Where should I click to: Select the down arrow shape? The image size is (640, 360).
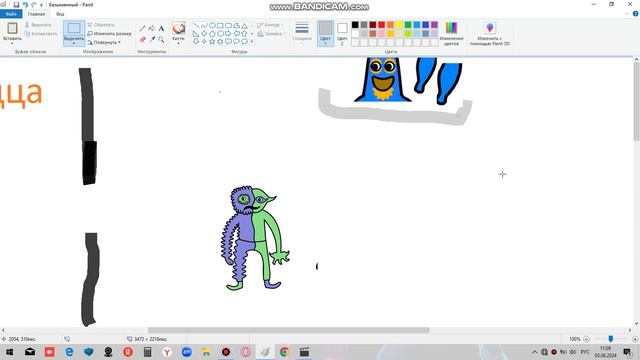[x=196, y=41]
